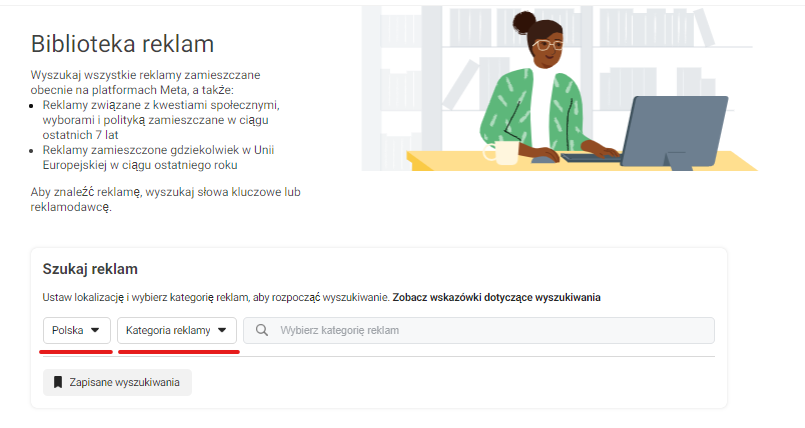The width and height of the screenshot is (805, 428).
Task: Expand the Kategoria reklamy dropdown
Action: (x=177, y=330)
